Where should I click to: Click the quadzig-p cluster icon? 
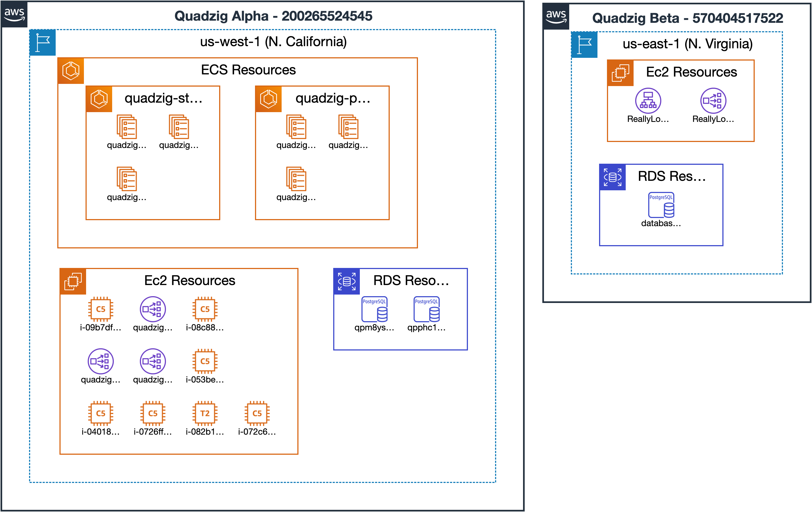tap(268, 99)
